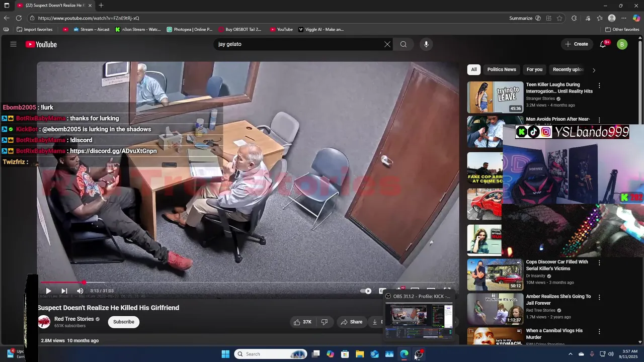Dislike the video with the thumbs-down icon
The width and height of the screenshot is (644, 362).
[325, 322]
